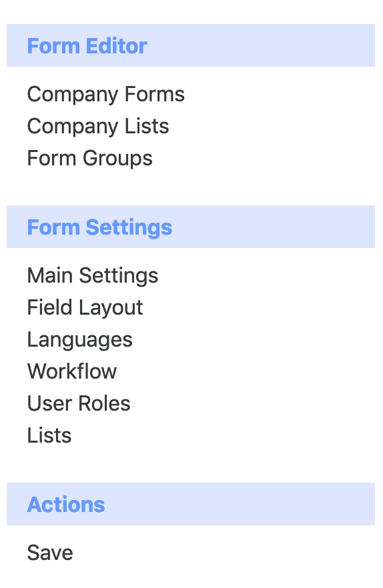Choose the Save action

[x=50, y=553]
